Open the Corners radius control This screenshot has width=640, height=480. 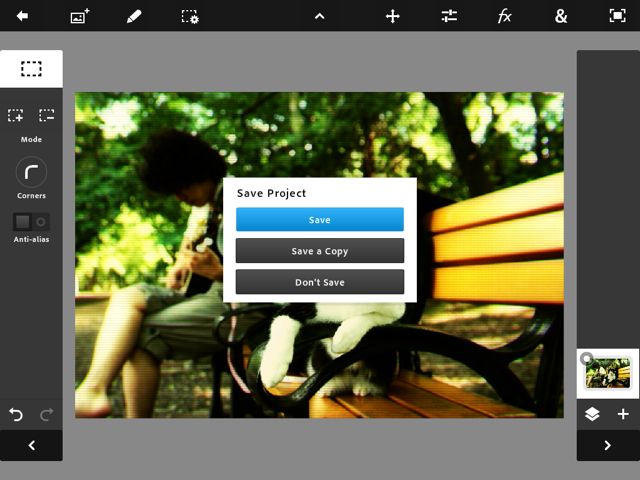click(x=31, y=172)
